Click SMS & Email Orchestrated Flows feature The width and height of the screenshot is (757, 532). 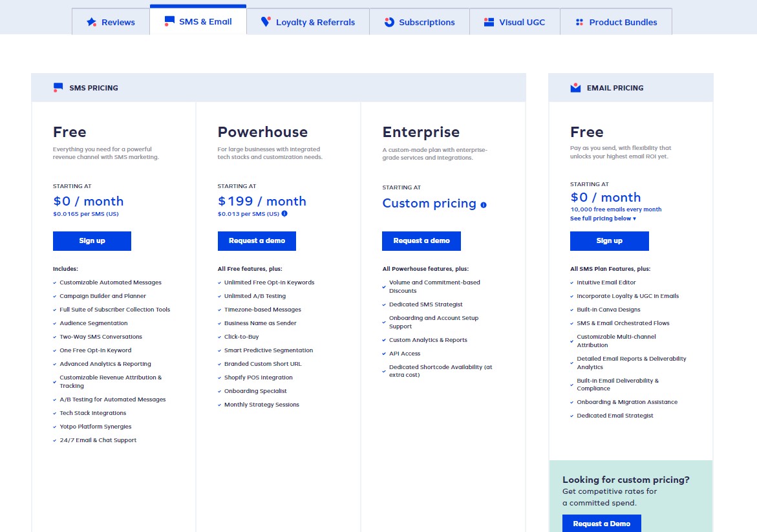623,323
